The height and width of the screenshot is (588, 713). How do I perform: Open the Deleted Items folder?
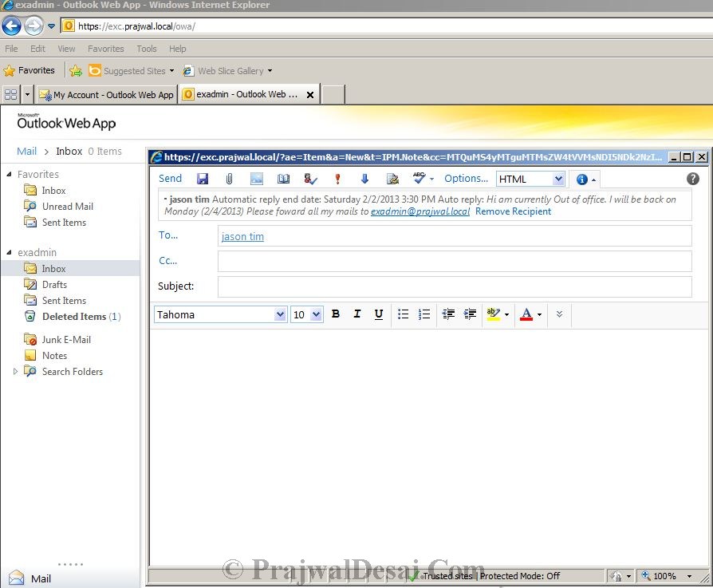73,317
